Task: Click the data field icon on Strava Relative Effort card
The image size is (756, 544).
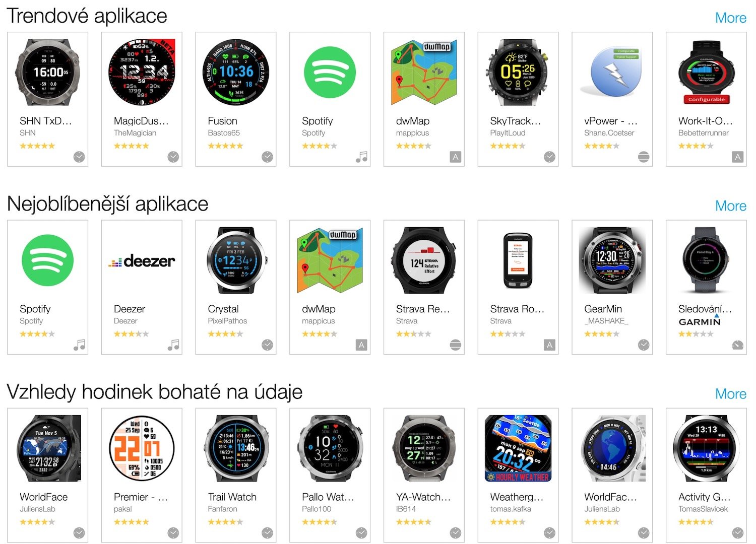Action: coord(455,345)
